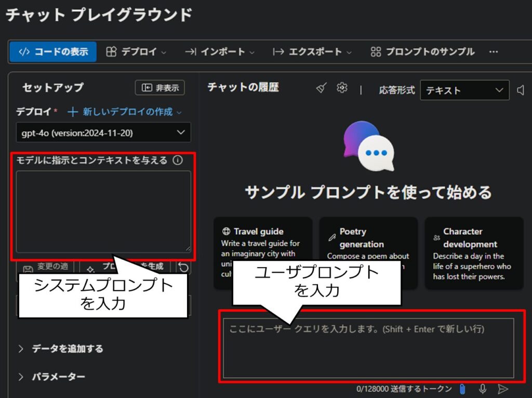Viewport: 532px width, 398px height.
Task: Open the デプロイ menu in toolbar
Action: pyautogui.click(x=136, y=52)
